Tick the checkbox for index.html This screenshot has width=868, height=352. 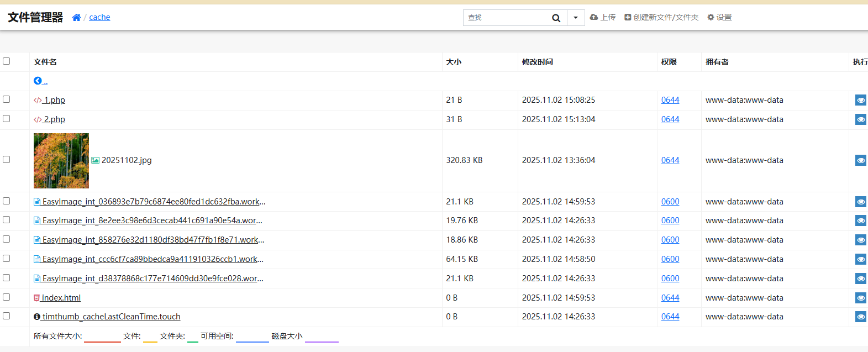click(7, 297)
